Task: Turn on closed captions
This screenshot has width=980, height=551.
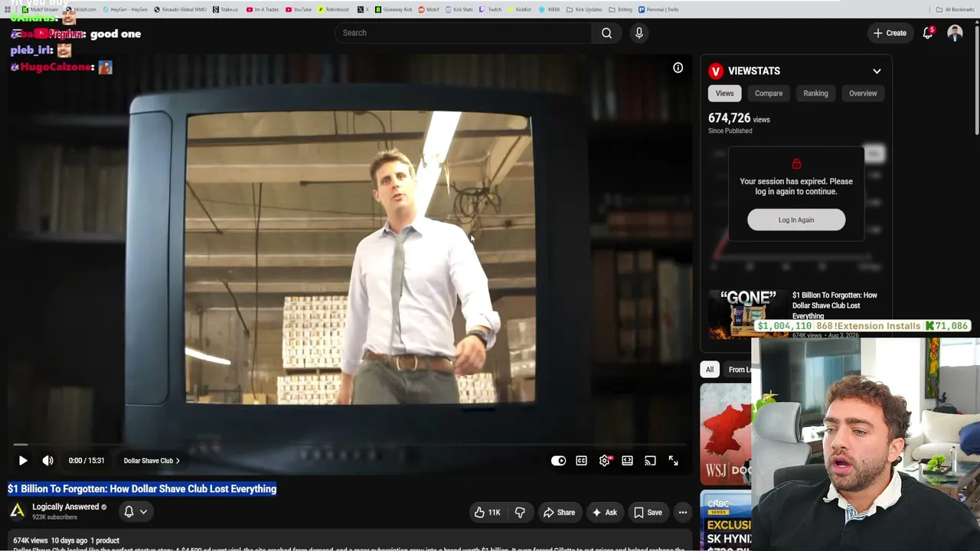Action: (x=581, y=461)
